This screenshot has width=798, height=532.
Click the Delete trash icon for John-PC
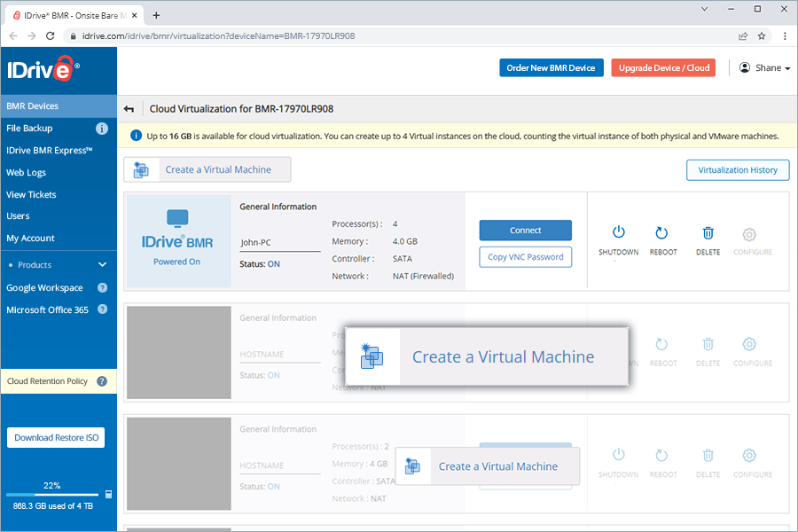click(x=708, y=233)
